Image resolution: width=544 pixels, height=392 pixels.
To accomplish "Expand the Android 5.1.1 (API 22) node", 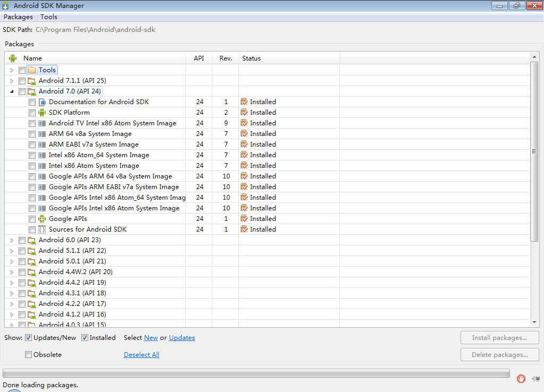I will pos(12,251).
